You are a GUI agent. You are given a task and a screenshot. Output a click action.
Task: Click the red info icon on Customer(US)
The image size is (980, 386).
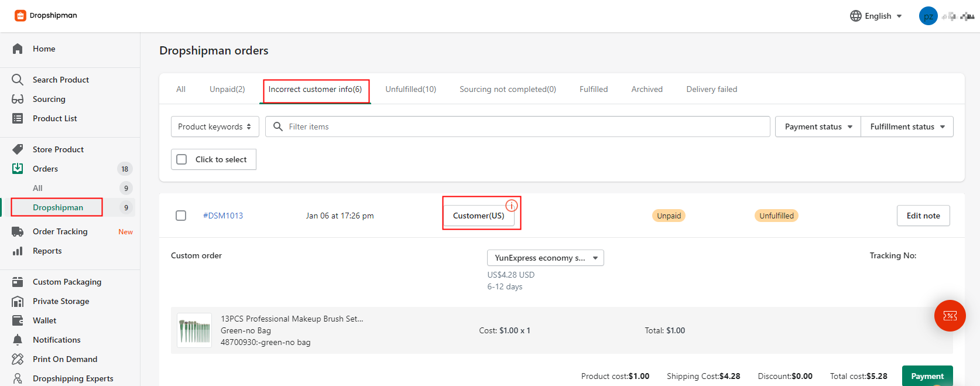[512, 206]
